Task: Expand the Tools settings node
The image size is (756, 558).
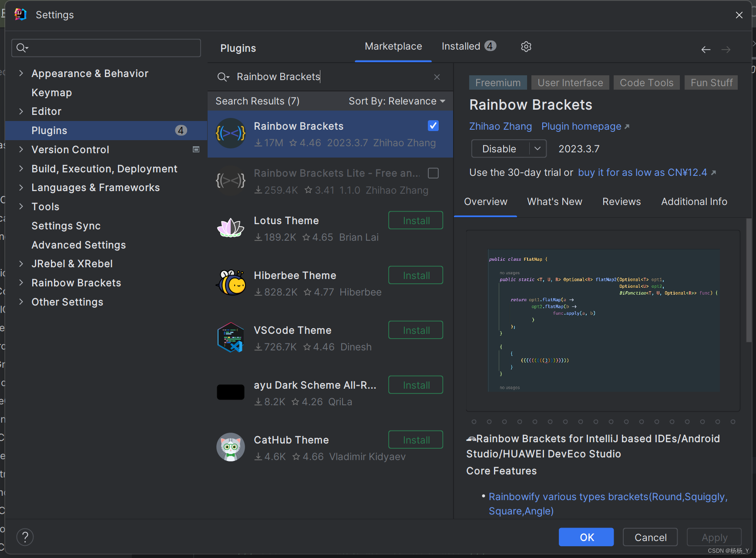Action: pyautogui.click(x=21, y=206)
